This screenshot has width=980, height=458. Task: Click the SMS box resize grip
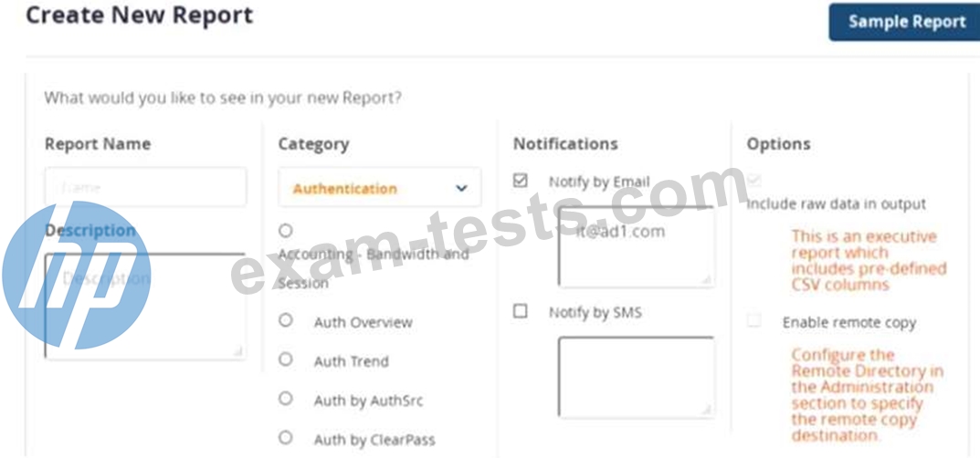[706, 410]
